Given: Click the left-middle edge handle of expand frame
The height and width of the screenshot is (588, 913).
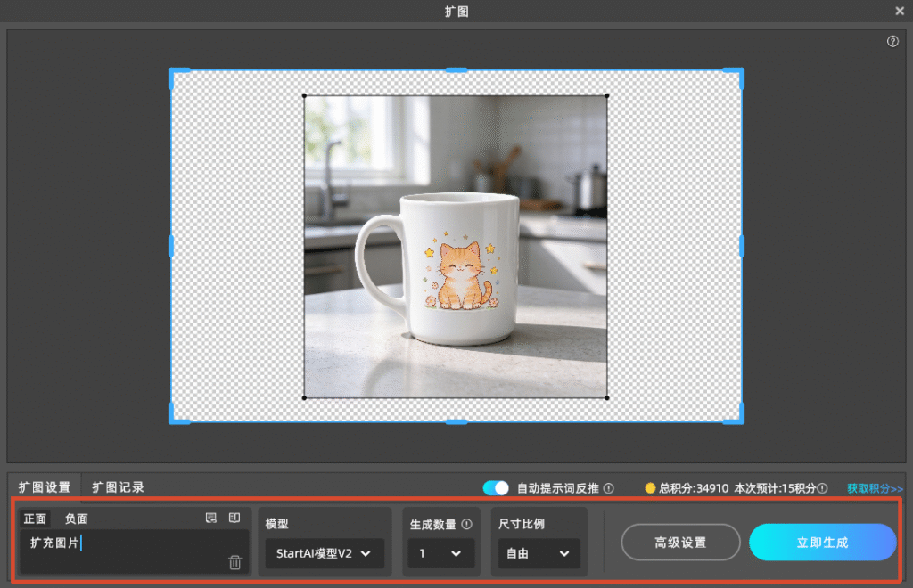Looking at the screenshot, I should [x=171, y=246].
